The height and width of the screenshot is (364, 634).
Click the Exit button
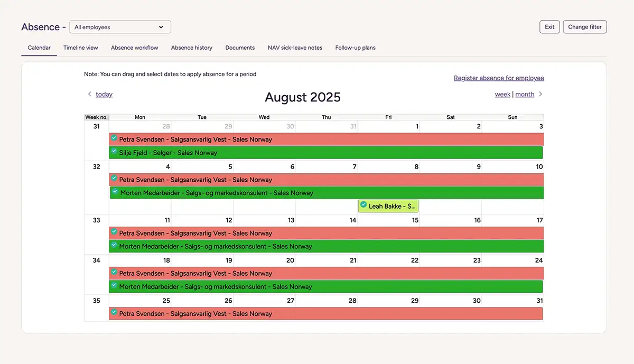coord(549,27)
